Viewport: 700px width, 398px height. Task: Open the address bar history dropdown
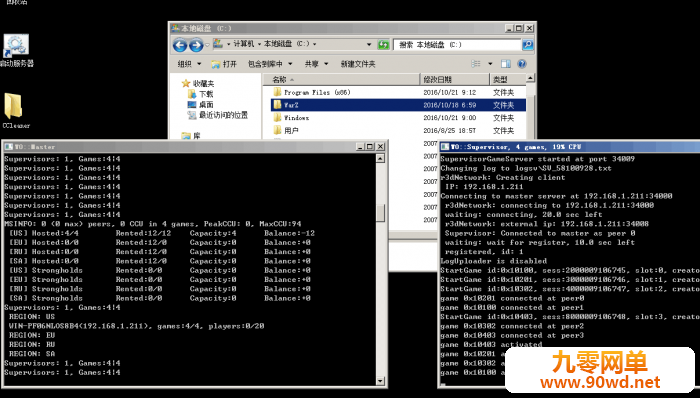(x=369, y=44)
